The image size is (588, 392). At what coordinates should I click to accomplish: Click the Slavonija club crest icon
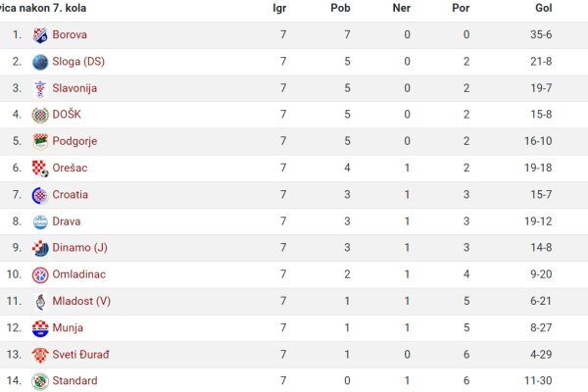click(x=40, y=89)
